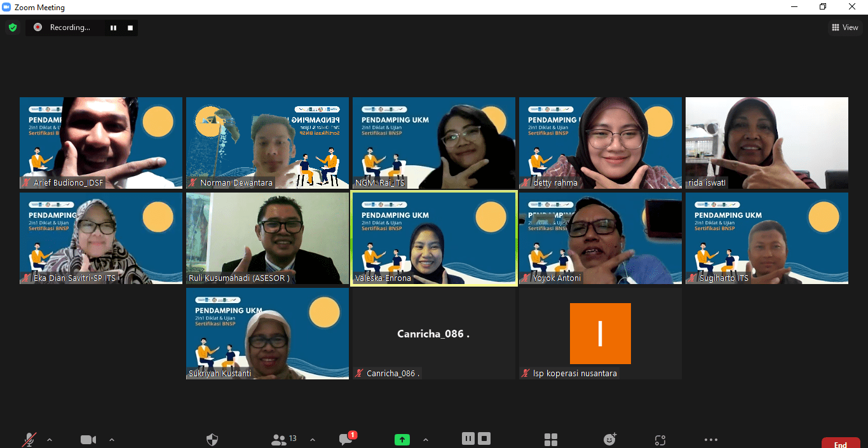Open meeting information via green shield badge
Screen dimensions: 868x448
12,27
